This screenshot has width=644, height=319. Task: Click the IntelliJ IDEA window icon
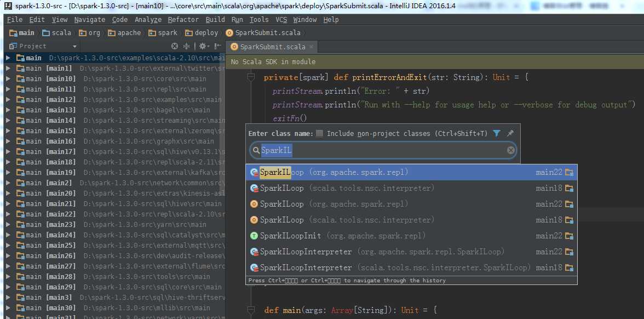(x=8, y=6)
